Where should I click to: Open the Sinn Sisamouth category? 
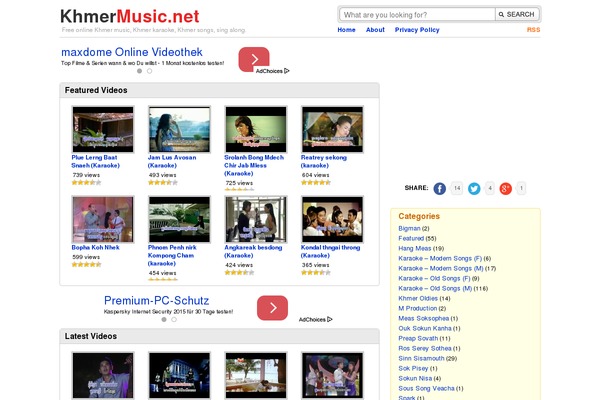[421, 358]
